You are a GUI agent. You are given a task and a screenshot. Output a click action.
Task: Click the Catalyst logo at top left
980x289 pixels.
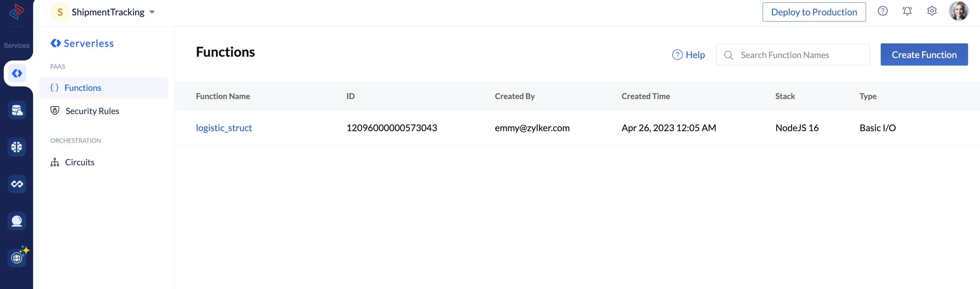click(16, 11)
